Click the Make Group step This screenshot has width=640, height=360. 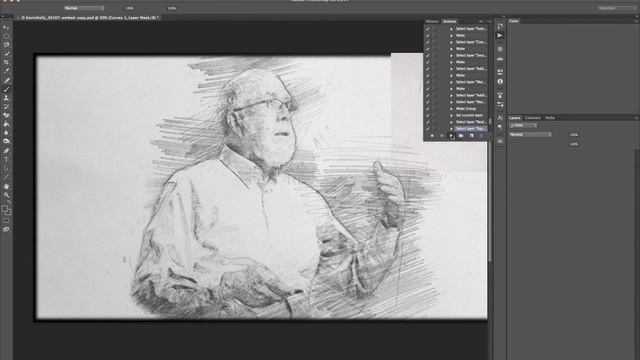(x=467, y=109)
